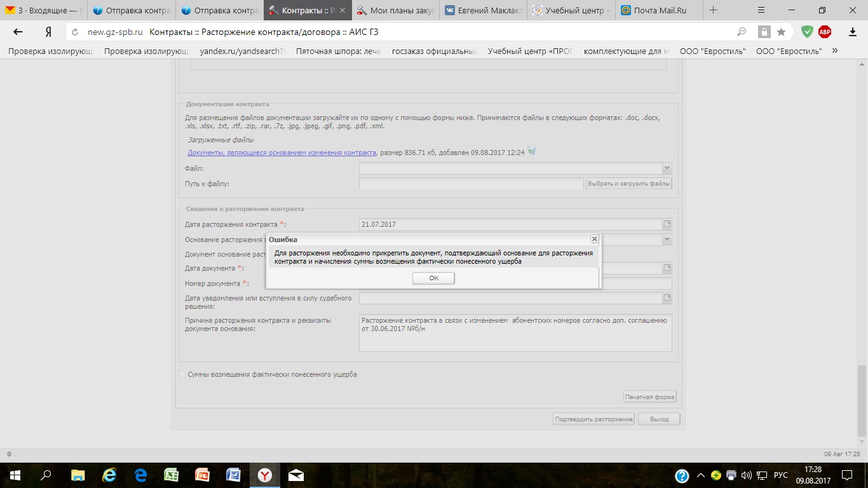Click the green Protect shield icon
Screen dimensions: 868x488
[x=807, y=32]
